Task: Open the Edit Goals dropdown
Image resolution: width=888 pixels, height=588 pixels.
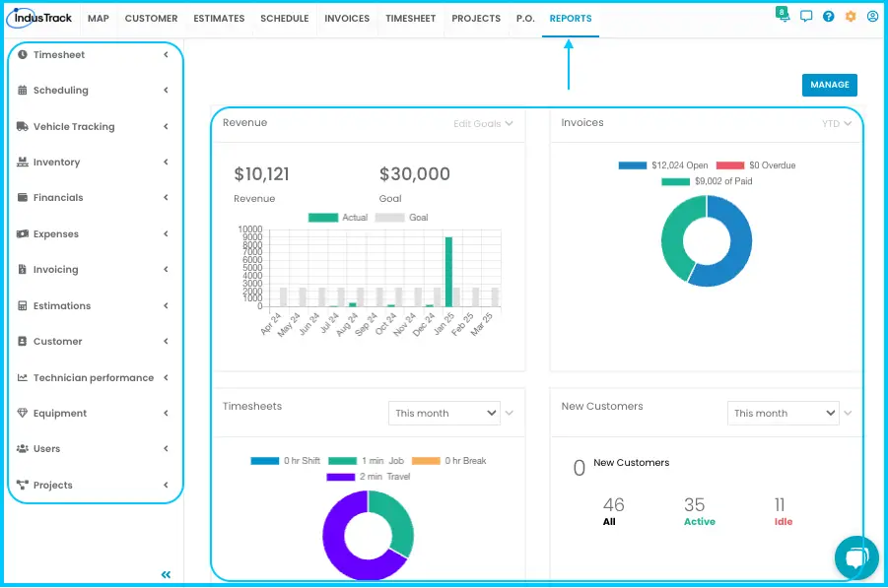Action: point(483,123)
